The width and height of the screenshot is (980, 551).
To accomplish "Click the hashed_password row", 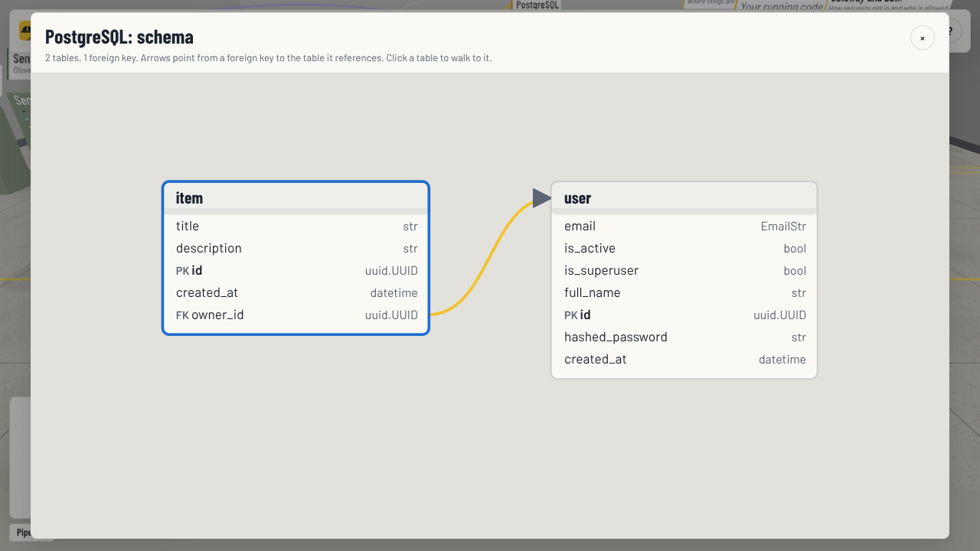I will [684, 337].
